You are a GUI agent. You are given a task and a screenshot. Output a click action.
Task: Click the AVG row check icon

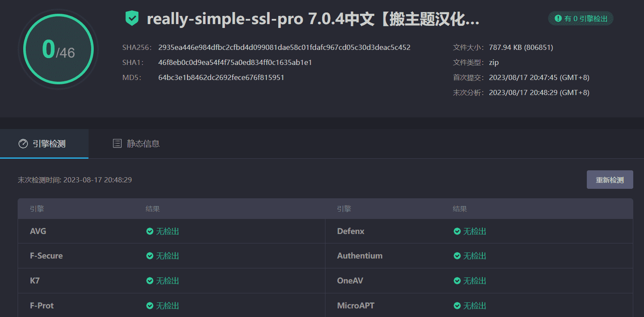150,231
